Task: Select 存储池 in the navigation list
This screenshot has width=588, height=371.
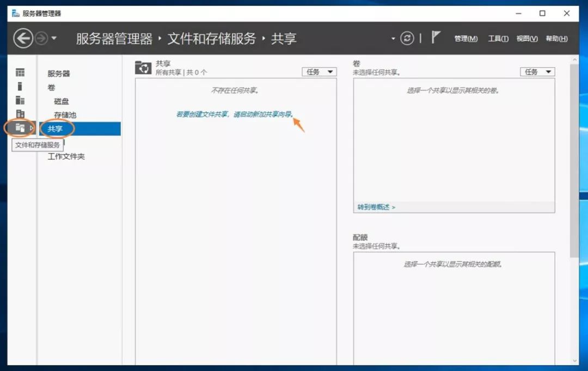Action: 65,115
